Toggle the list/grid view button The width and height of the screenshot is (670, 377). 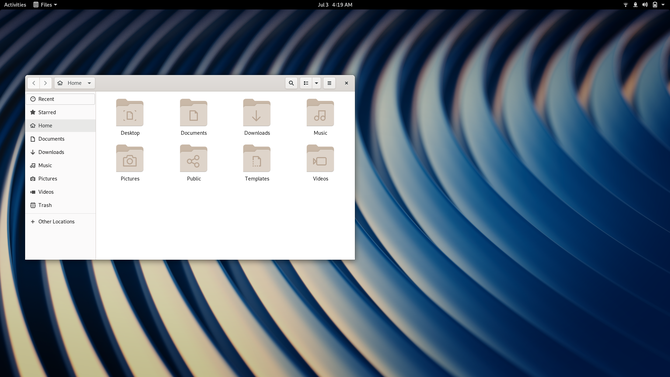coord(306,83)
